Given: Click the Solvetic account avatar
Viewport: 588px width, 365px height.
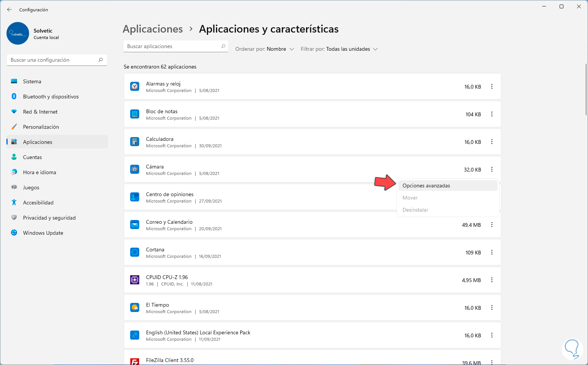Looking at the screenshot, I should coord(18,33).
